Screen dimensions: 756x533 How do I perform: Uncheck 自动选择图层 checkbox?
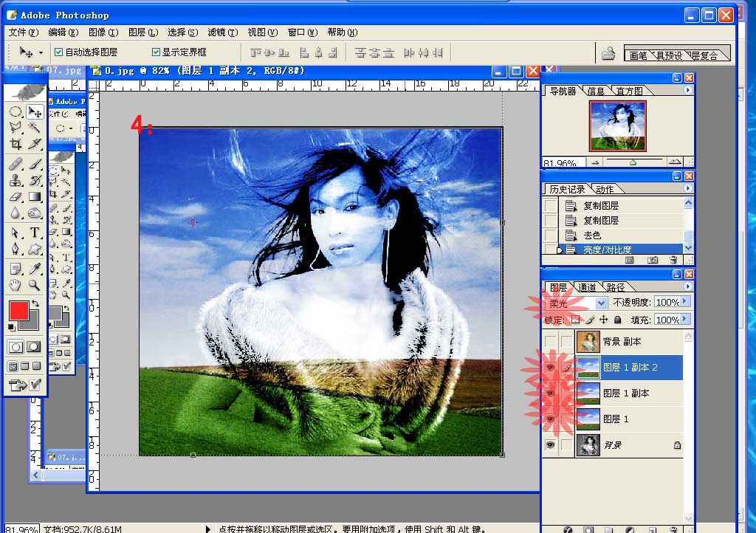coord(59,52)
